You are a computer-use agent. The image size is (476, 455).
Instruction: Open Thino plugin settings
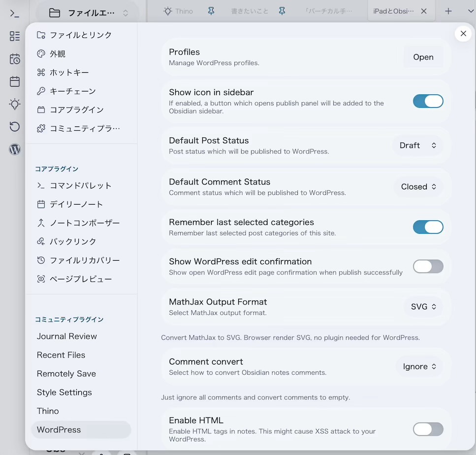click(81, 411)
